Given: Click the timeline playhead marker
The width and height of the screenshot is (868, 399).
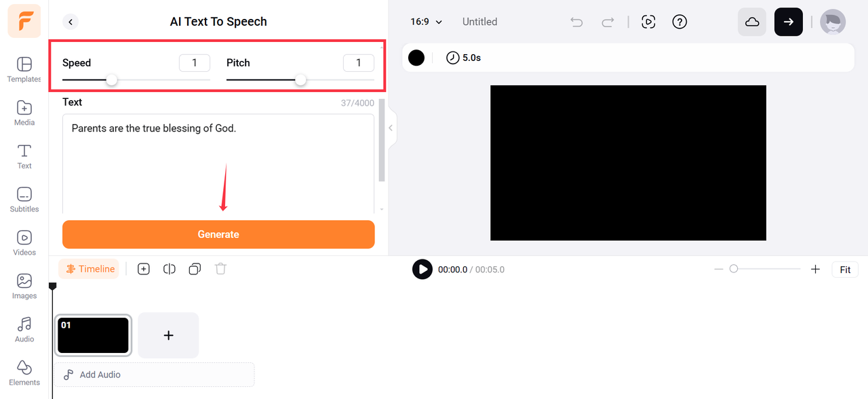Looking at the screenshot, I should [x=52, y=287].
